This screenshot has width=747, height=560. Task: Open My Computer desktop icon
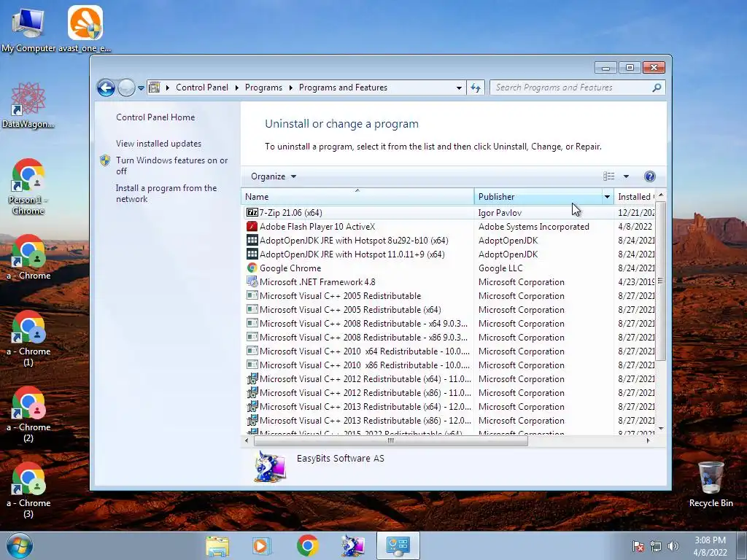click(28, 28)
